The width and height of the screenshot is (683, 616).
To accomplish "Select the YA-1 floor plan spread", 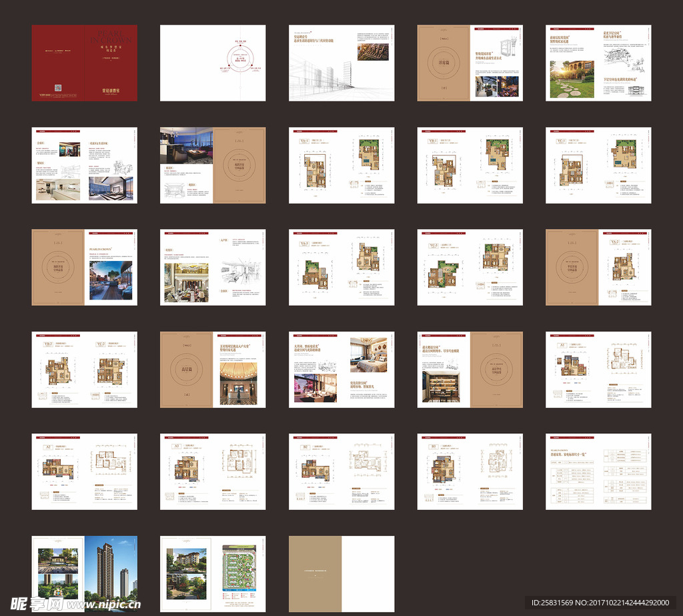I will point(341,165).
